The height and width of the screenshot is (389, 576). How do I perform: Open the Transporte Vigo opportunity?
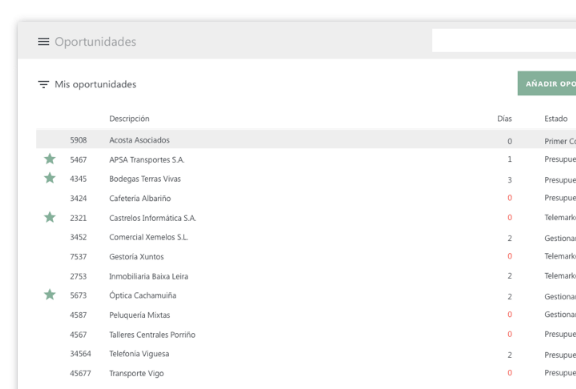click(x=136, y=373)
